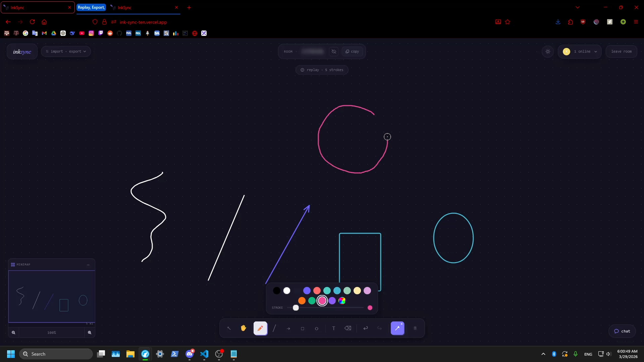The image size is (644, 362).
Task: Select the arrow shape tool
Action: pyautogui.click(x=288, y=328)
